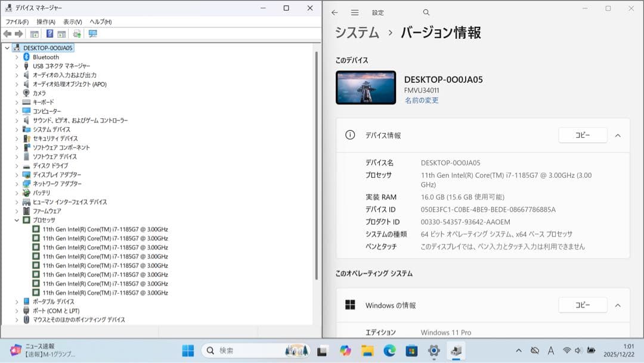Click the Help toolbar icon in Device Manager
This screenshot has width=644, height=363.
[50, 34]
